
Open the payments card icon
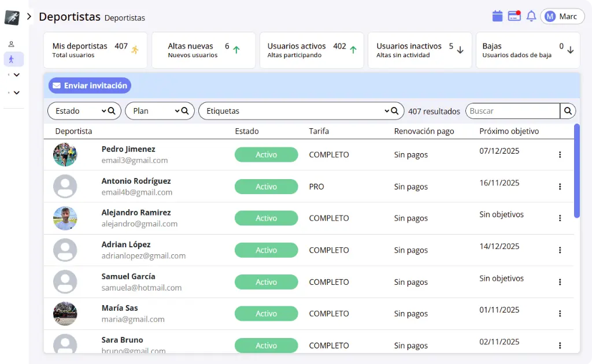point(514,16)
